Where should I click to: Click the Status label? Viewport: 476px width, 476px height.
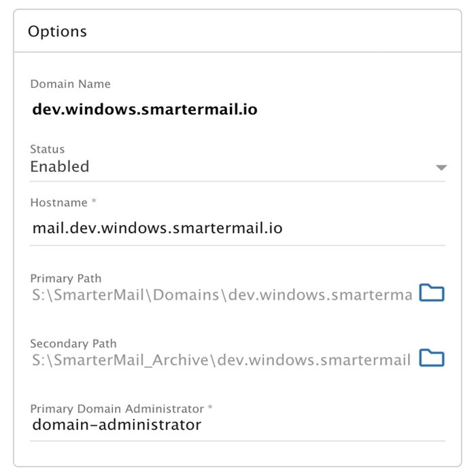pos(48,149)
